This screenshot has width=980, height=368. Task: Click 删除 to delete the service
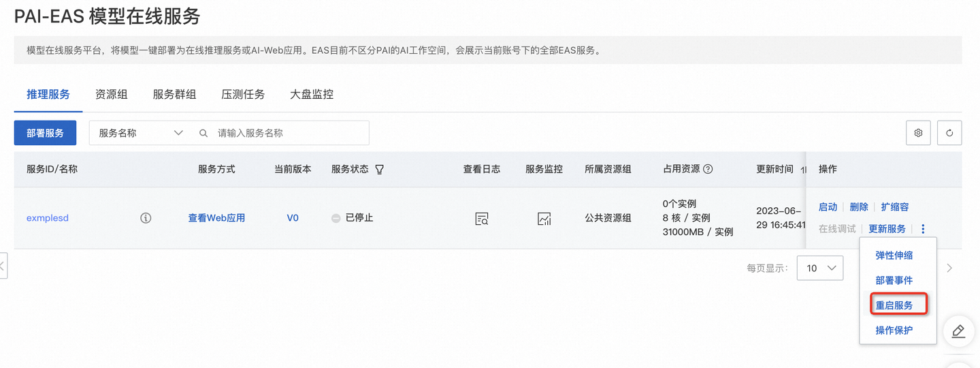859,207
